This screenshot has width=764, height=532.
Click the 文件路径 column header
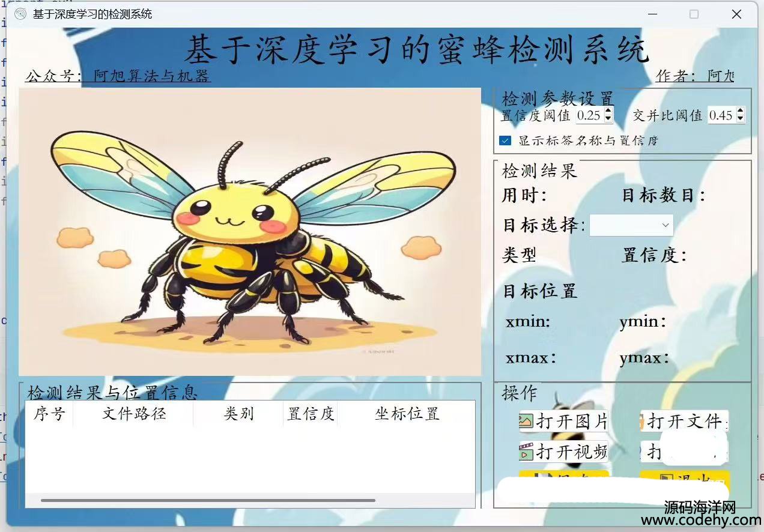click(x=133, y=414)
